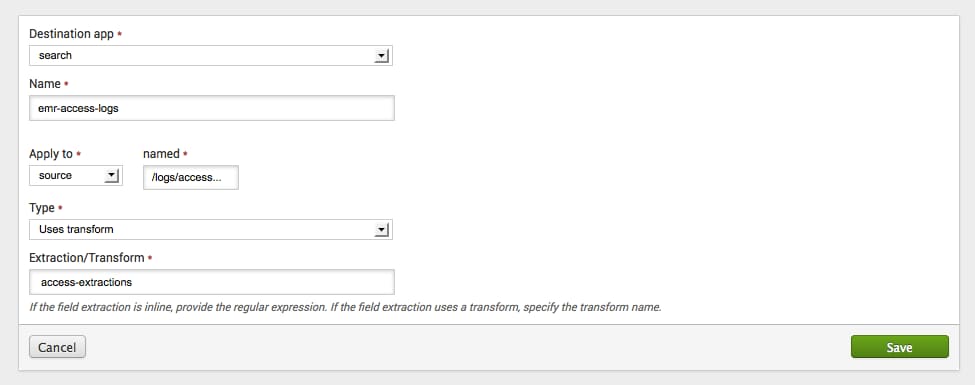Click the arrow icon on Uses transform select
The image size is (975, 385).
381,230
